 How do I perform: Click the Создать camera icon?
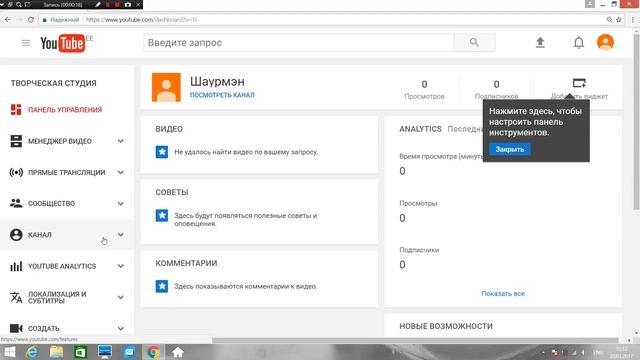16,328
